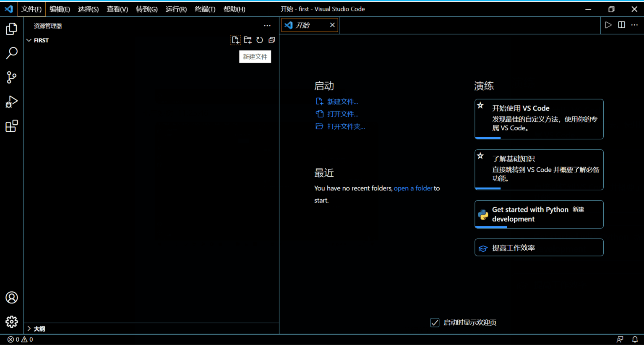Open the 提高工作效率 walkthrough card

pos(539,248)
